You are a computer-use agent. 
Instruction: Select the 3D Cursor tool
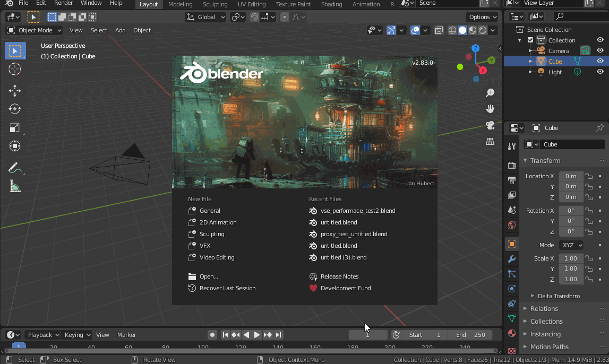click(x=15, y=69)
